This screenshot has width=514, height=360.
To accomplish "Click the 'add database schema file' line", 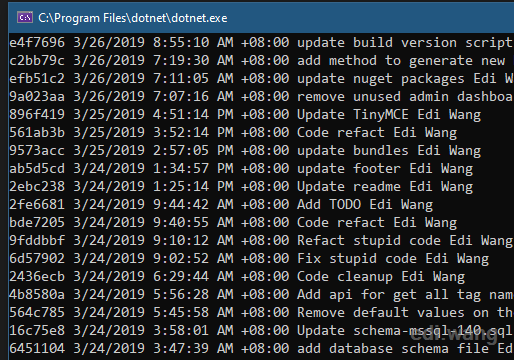I will tap(261, 349).
